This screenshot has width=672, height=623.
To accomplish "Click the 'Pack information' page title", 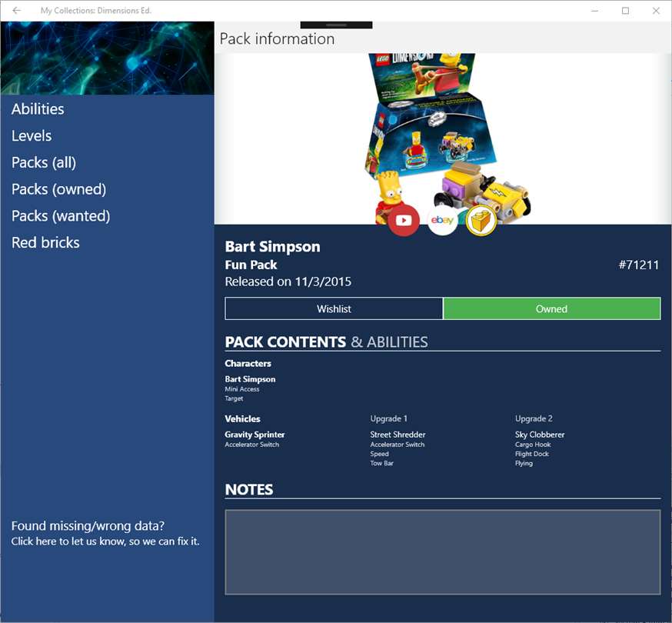I will click(x=277, y=39).
